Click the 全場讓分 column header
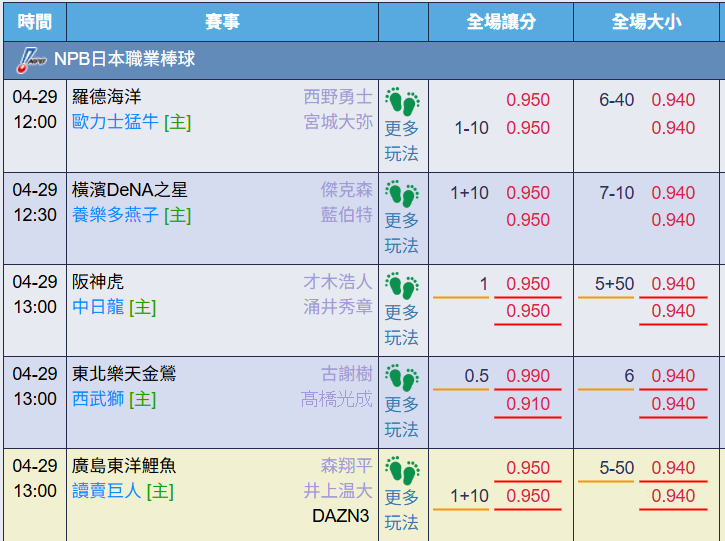 (501, 22)
